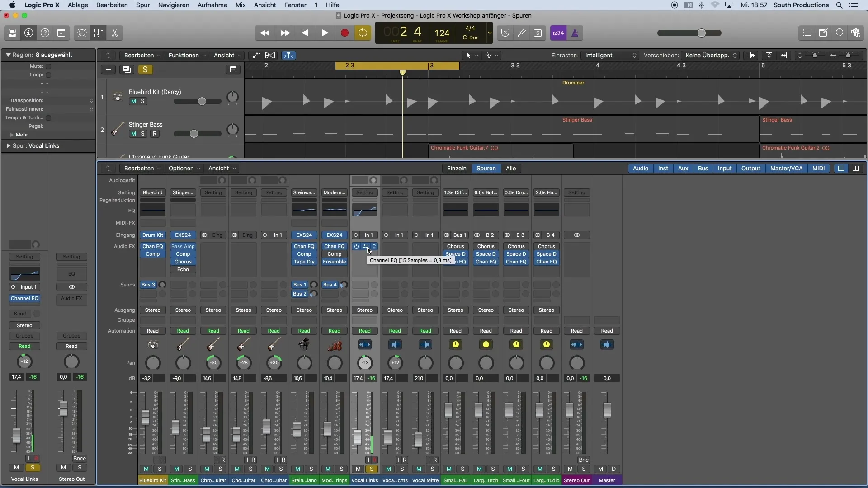Open the Bass Amp plug-in slot
868x488 pixels.
(183, 246)
